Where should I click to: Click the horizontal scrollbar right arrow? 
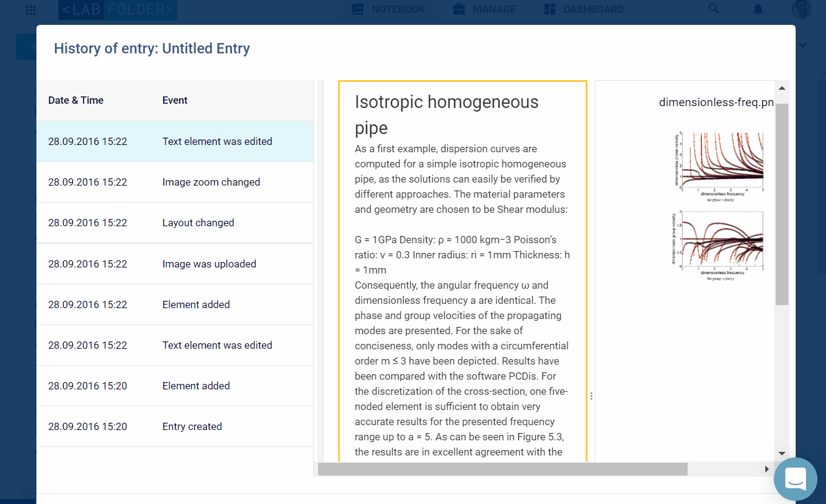point(767,469)
